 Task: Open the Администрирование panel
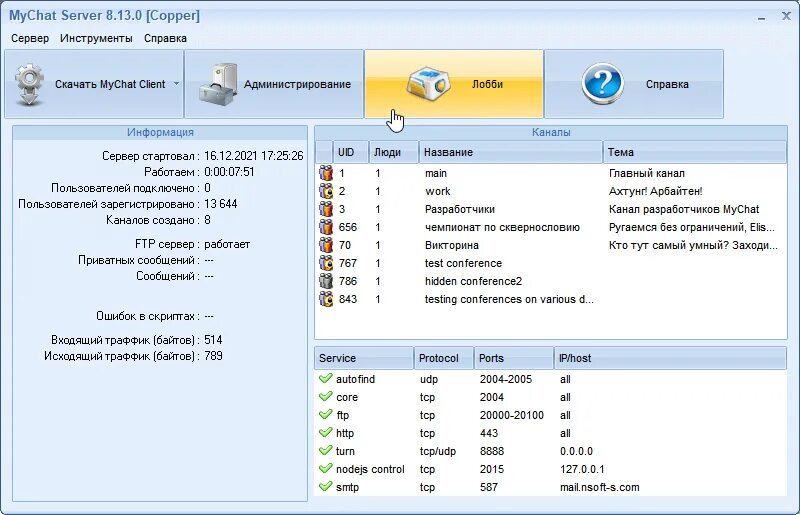[x=274, y=84]
